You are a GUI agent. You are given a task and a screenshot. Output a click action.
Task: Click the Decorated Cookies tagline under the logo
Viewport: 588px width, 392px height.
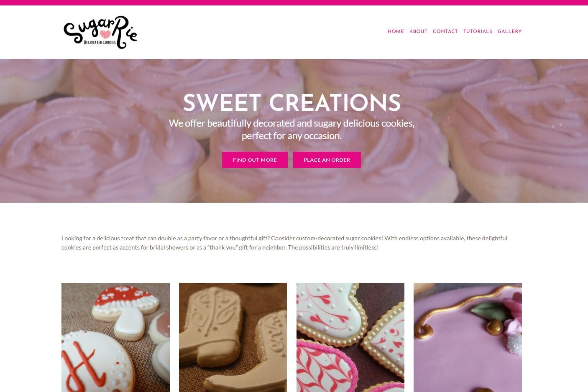coord(100,42)
